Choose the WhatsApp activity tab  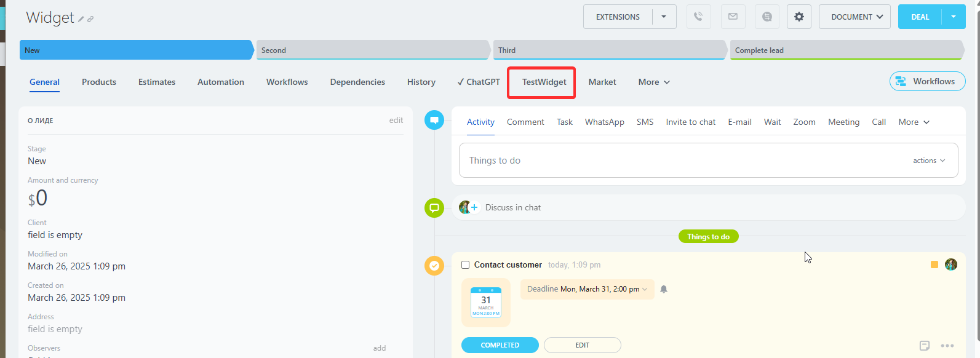tap(605, 122)
